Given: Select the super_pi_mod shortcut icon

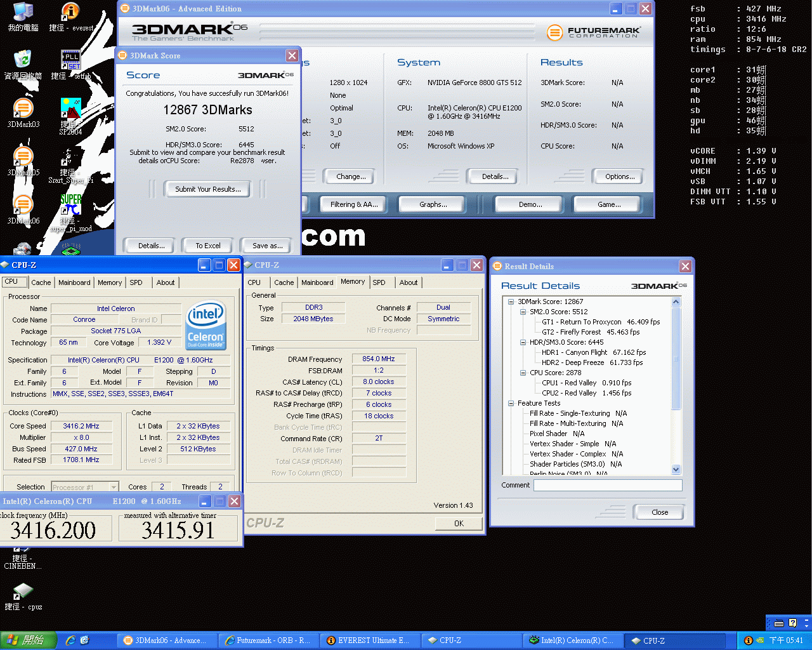Looking at the screenshot, I should pyautogui.click(x=70, y=213).
